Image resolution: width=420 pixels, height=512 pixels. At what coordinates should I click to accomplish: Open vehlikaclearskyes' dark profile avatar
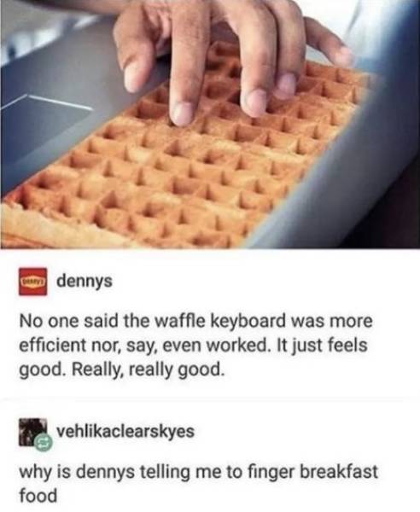(32, 432)
